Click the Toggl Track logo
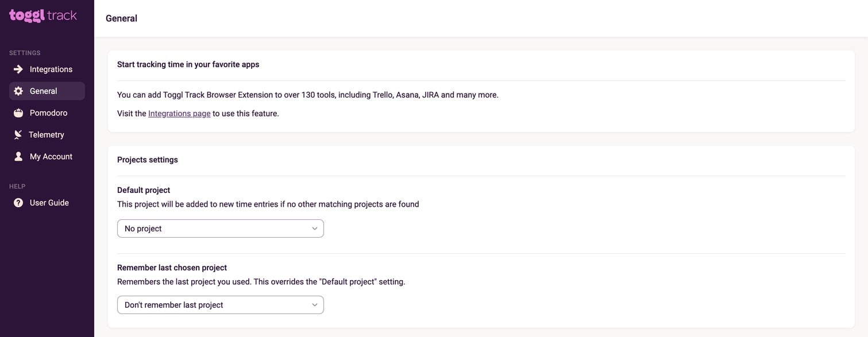The image size is (868, 337). tap(43, 16)
